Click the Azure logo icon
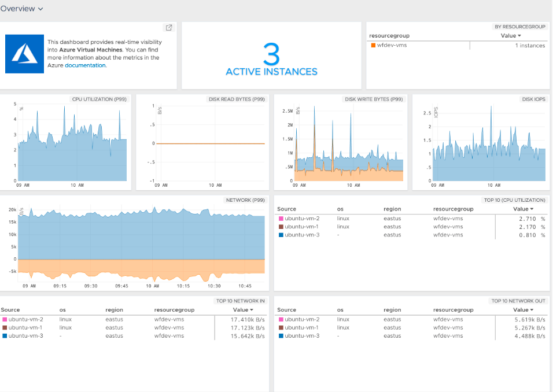Screen dimensions: 553x392 (25, 54)
